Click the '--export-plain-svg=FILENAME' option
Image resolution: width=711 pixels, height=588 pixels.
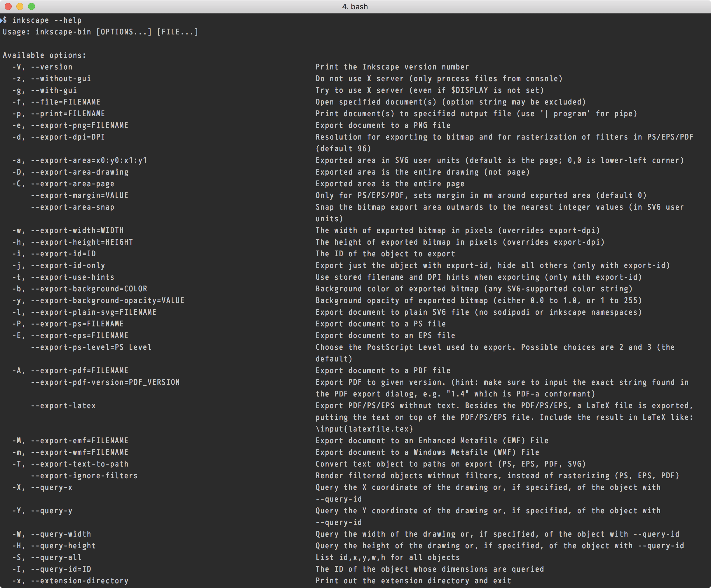pos(93,312)
